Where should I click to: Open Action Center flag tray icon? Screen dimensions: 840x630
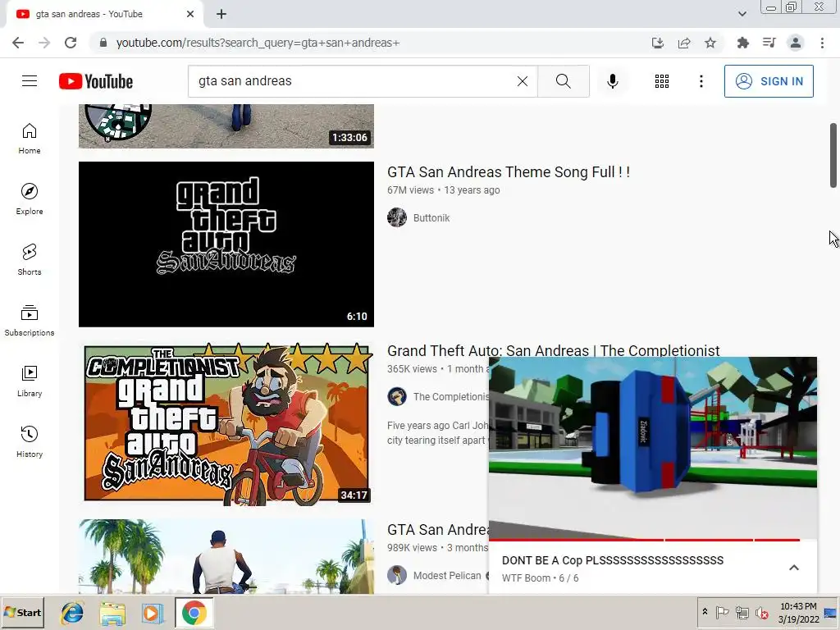point(722,612)
